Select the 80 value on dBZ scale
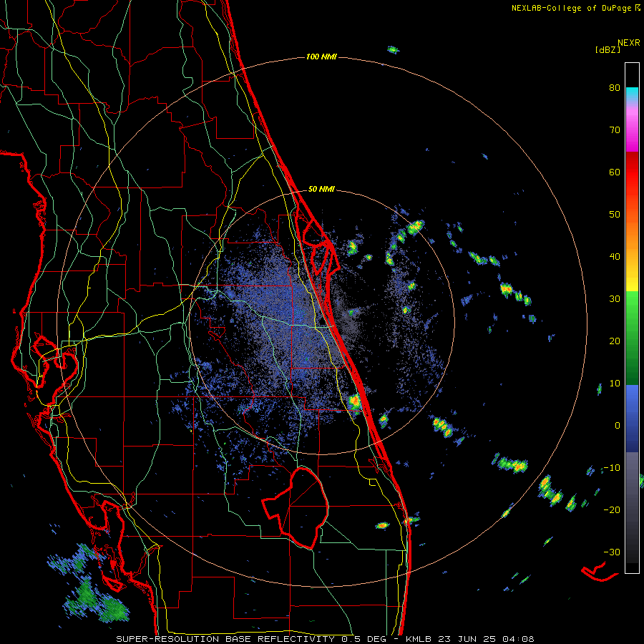Viewport: 644px width, 644px height. [615, 87]
